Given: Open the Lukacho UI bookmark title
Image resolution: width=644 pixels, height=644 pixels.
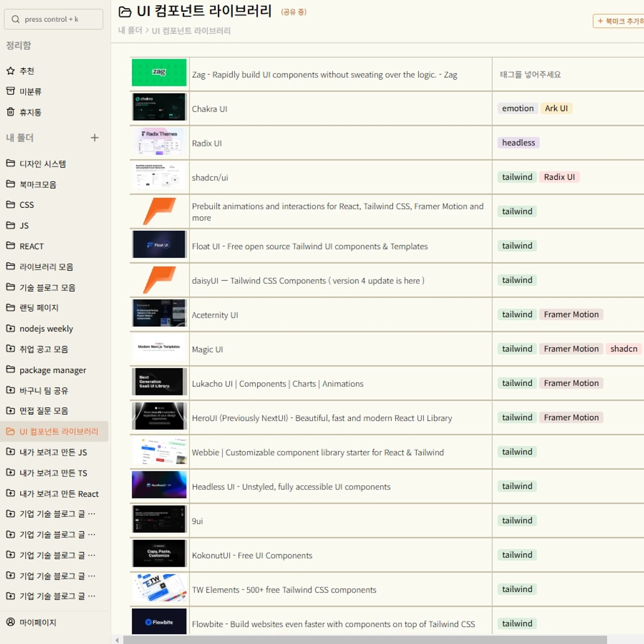Looking at the screenshot, I should [277, 384].
